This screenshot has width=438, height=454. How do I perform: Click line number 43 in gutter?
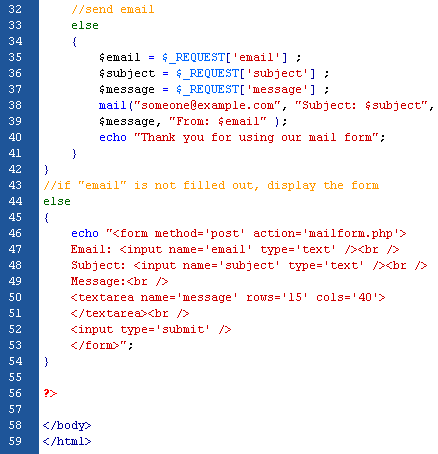[x=15, y=185]
